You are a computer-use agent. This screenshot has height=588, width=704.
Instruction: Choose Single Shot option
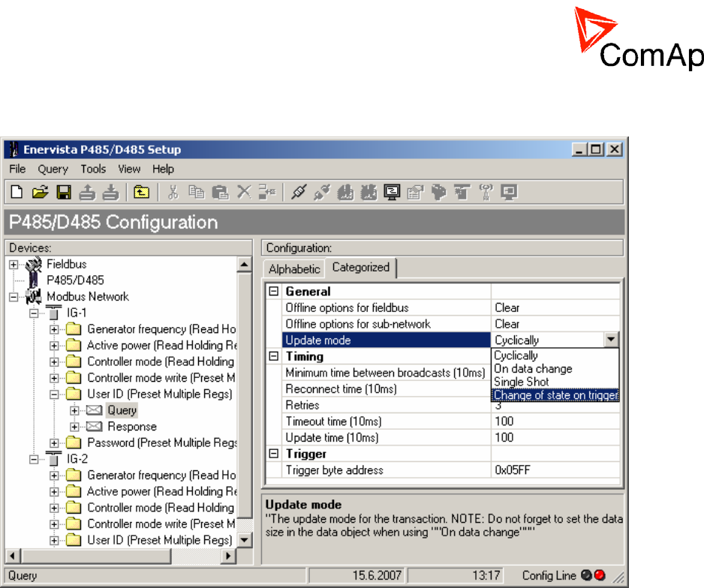click(x=555, y=382)
